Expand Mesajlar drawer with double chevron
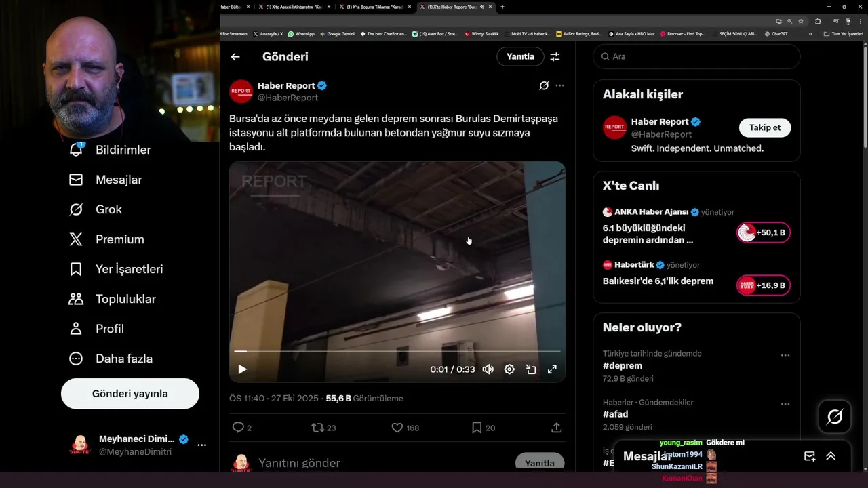 tap(831, 456)
